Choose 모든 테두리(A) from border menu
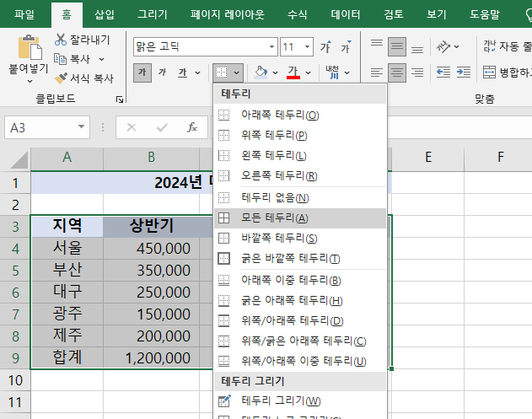Screen dimensions: 532x419 coord(300,218)
